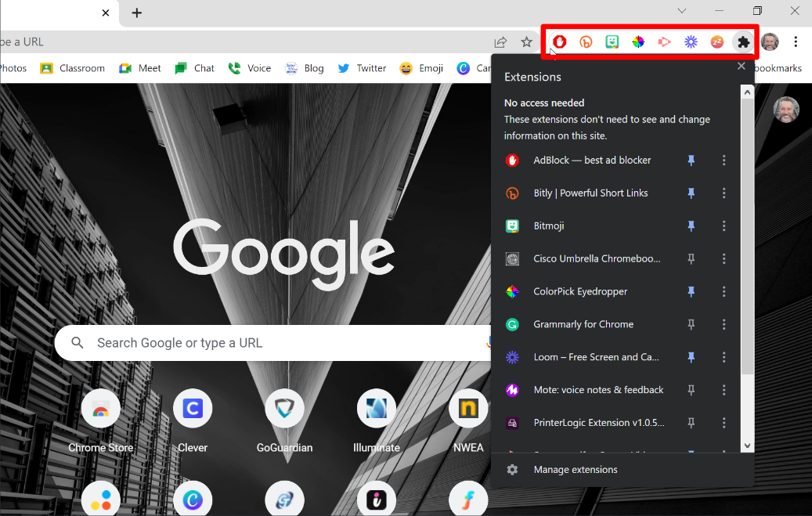Click the orange zz extension toolbar icon
The width and height of the screenshot is (812, 516).
tap(716, 42)
